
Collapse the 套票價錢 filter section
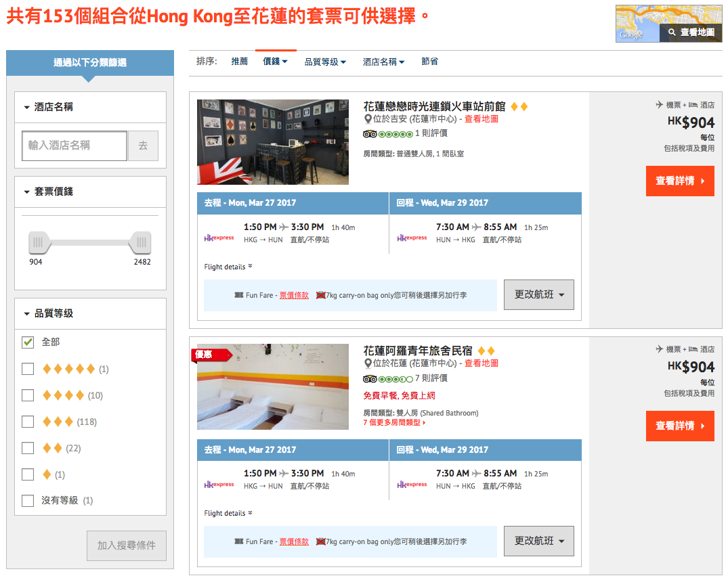click(x=90, y=192)
